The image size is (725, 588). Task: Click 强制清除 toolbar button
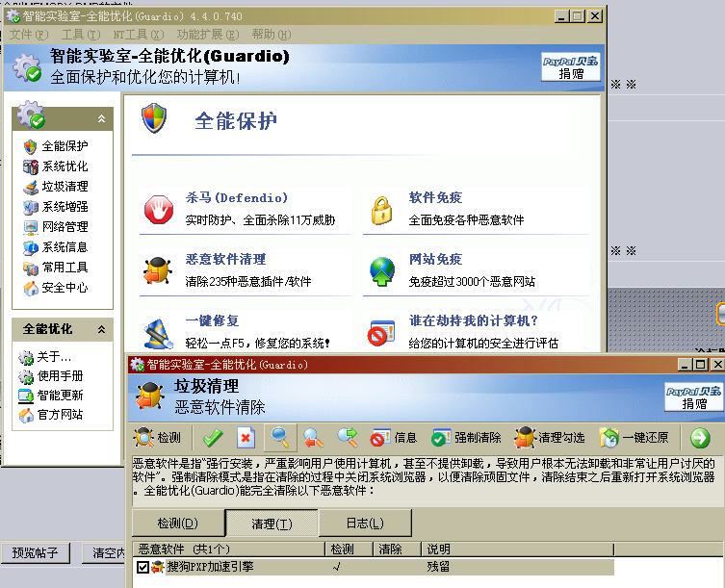point(466,438)
